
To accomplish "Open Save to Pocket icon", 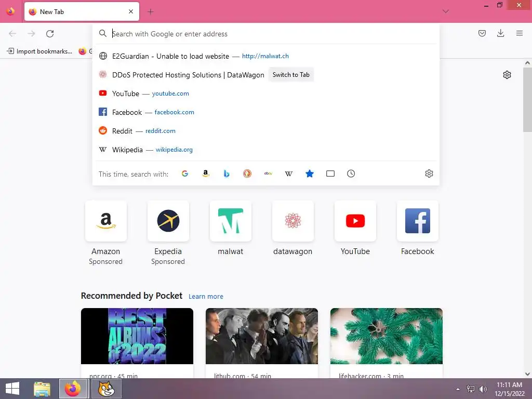I will [482, 33].
